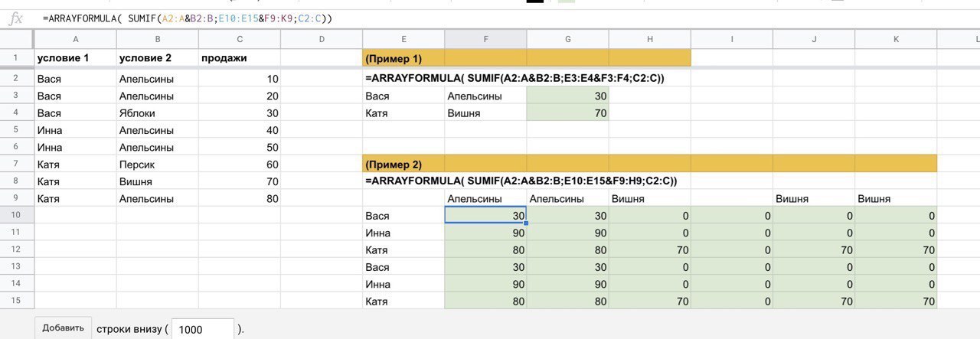Click the fill handle of selected cell F10
The height and width of the screenshot is (339, 980).
[526, 223]
